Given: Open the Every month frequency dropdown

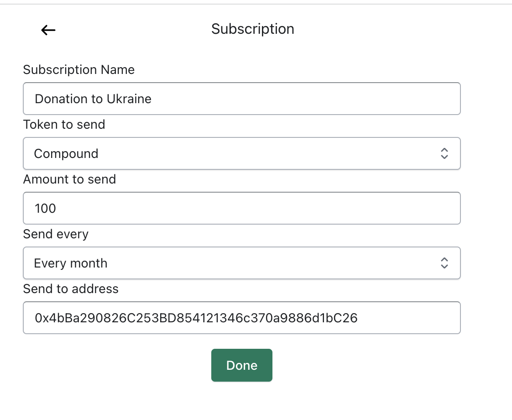Looking at the screenshot, I should [x=242, y=263].
